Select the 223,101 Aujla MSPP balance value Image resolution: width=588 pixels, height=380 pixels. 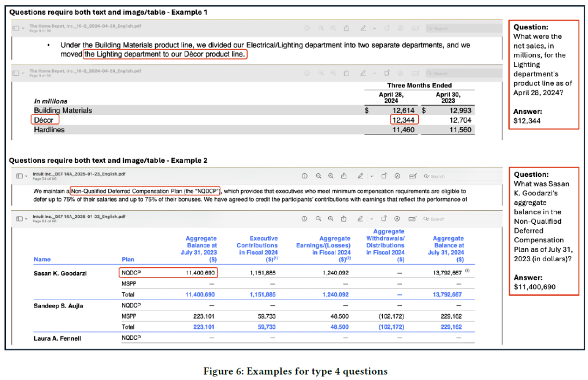204,316
